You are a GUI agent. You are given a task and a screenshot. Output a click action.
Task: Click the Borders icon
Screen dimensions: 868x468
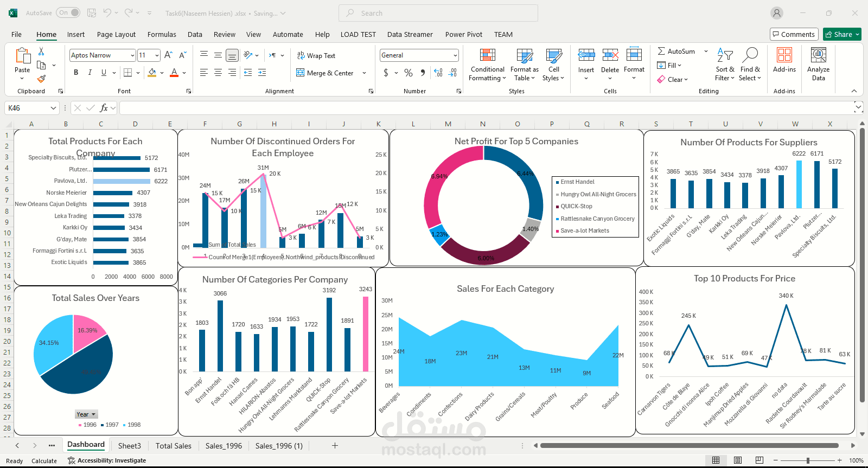128,73
